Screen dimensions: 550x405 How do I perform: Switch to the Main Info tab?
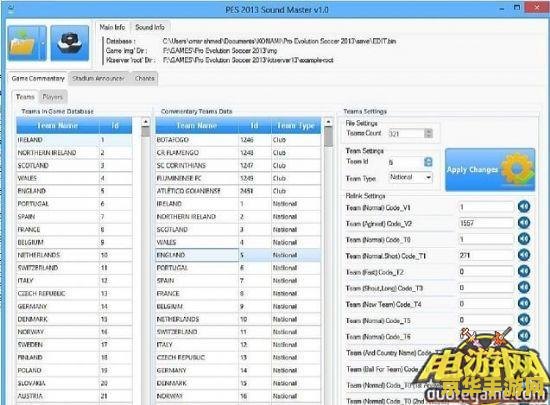click(x=112, y=27)
